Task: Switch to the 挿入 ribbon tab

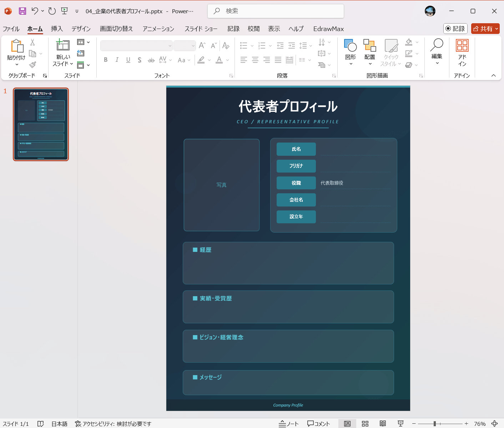Action: pyautogui.click(x=57, y=29)
